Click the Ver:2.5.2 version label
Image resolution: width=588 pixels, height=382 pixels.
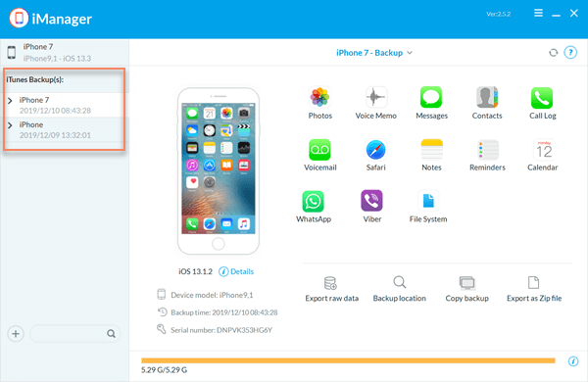[x=498, y=14]
